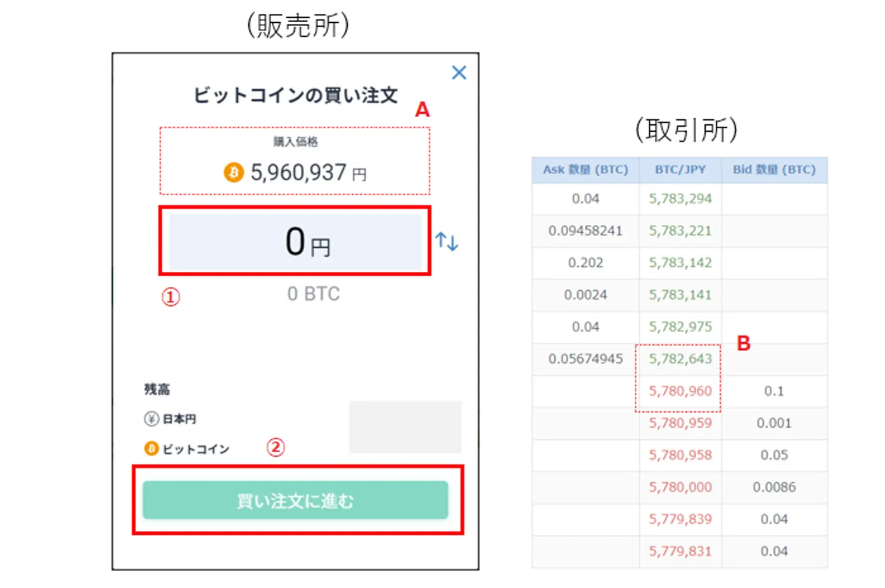The image size is (885, 588).
Task: Select bid price 5,780,959
Action: 680,423
